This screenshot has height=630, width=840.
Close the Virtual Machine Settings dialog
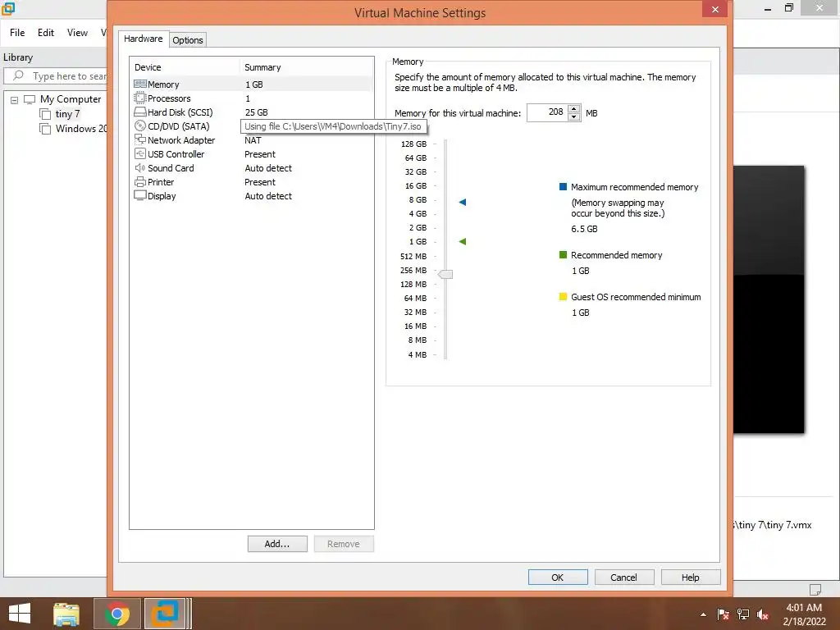click(x=714, y=9)
